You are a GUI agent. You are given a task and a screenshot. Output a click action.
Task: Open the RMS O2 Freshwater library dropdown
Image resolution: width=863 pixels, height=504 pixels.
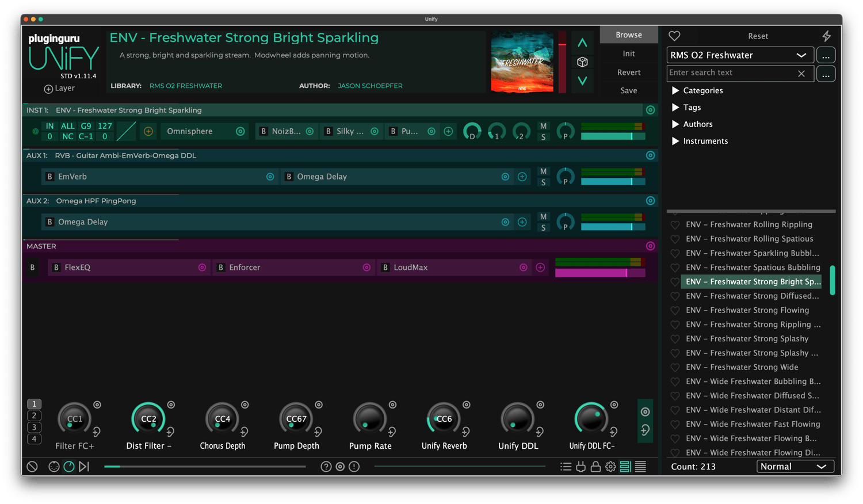(x=740, y=55)
